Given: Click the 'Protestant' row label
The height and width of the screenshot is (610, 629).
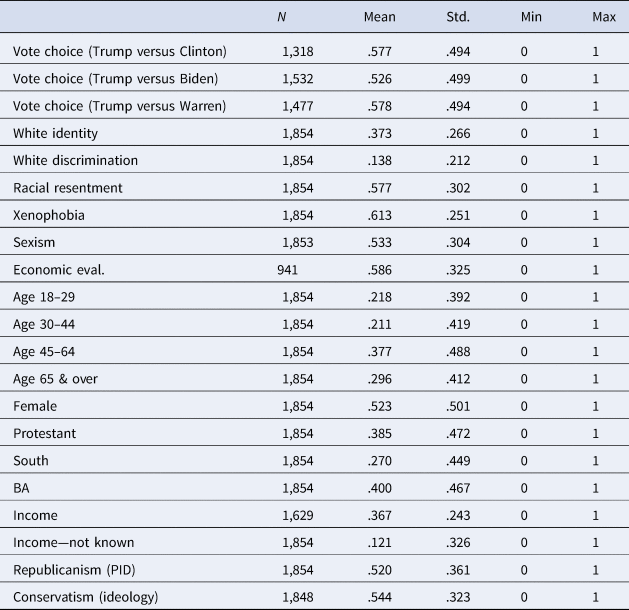Looking at the screenshot, I should 46,431.
